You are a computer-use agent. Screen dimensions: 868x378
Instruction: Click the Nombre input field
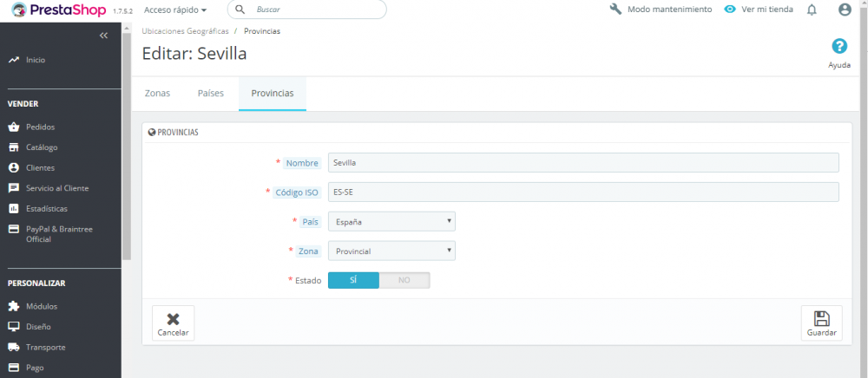(x=583, y=163)
